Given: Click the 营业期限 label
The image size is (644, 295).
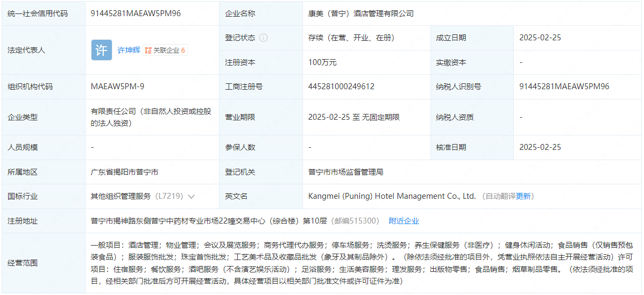Looking at the screenshot, I should click(x=240, y=117).
